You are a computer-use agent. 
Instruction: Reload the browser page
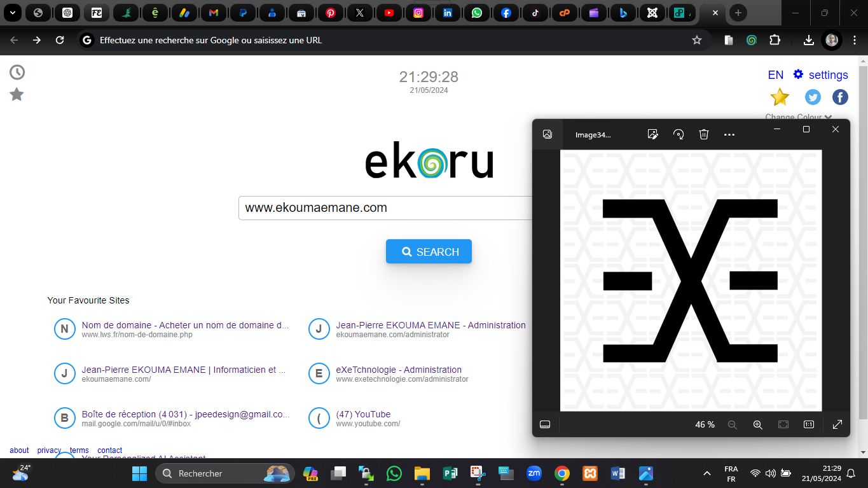(60, 40)
